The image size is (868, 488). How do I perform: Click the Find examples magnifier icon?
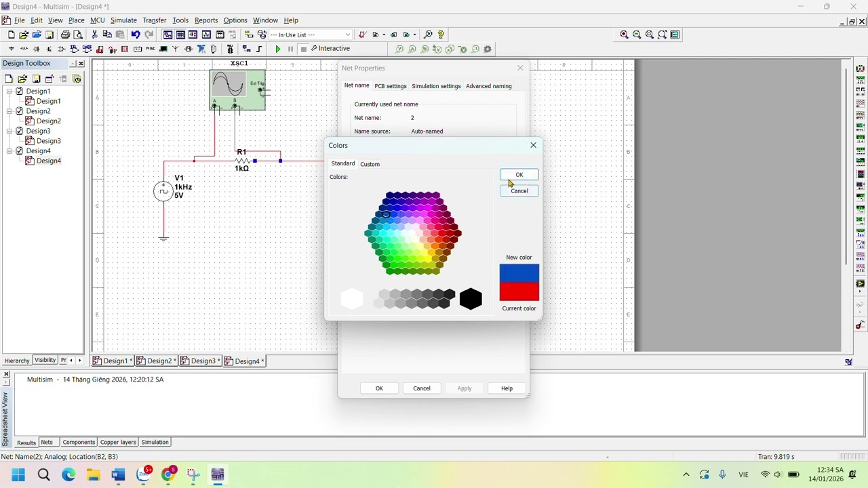(428, 35)
